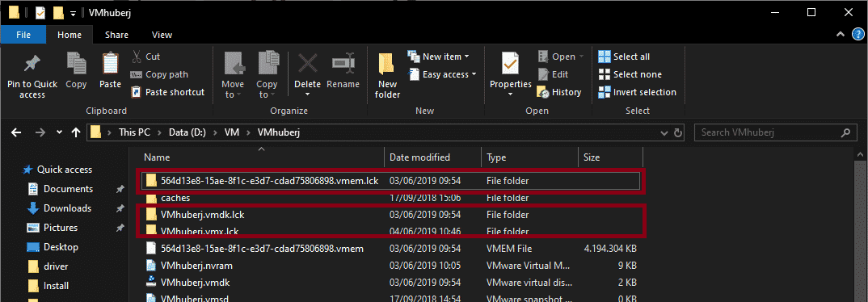Select the VMhuberj.nvram file
This screenshot has width=868, height=302.
point(391,266)
